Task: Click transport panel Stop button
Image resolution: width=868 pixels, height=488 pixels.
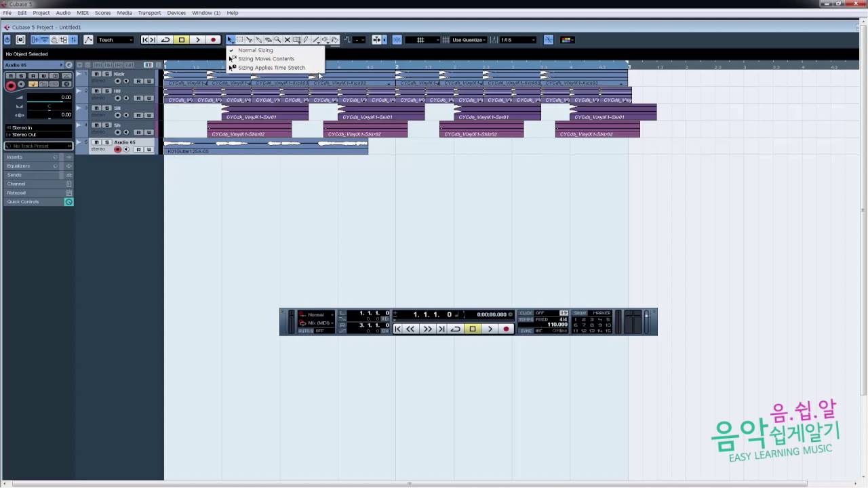Action: pos(473,329)
